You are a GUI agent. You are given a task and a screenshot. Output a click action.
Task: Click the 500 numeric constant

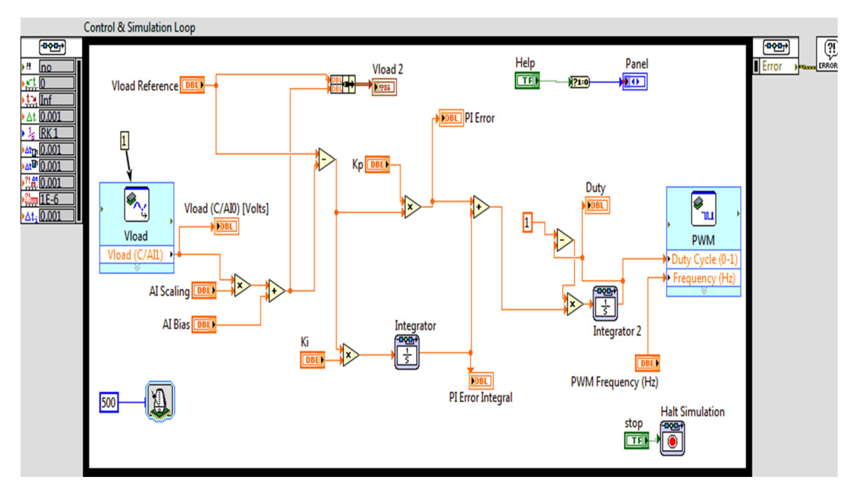[x=109, y=402]
